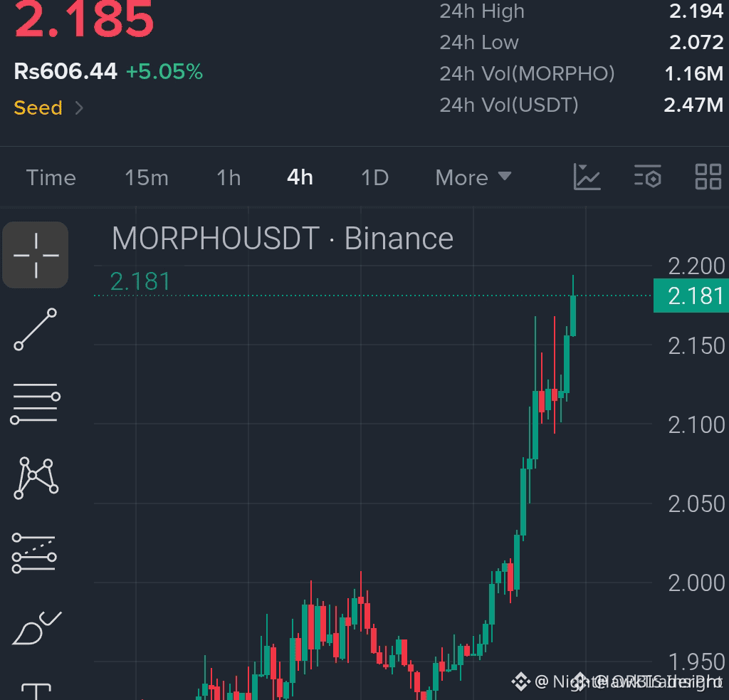Click the 24h Vol(USDT) value 2.47M
Image resolution: width=729 pixels, height=700 pixels.
point(693,105)
